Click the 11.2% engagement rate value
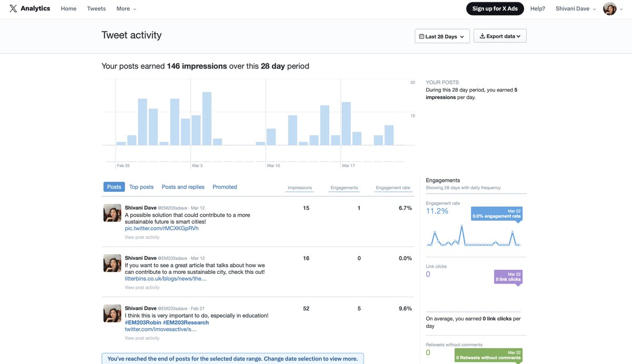The image size is (632, 364). [x=437, y=211]
